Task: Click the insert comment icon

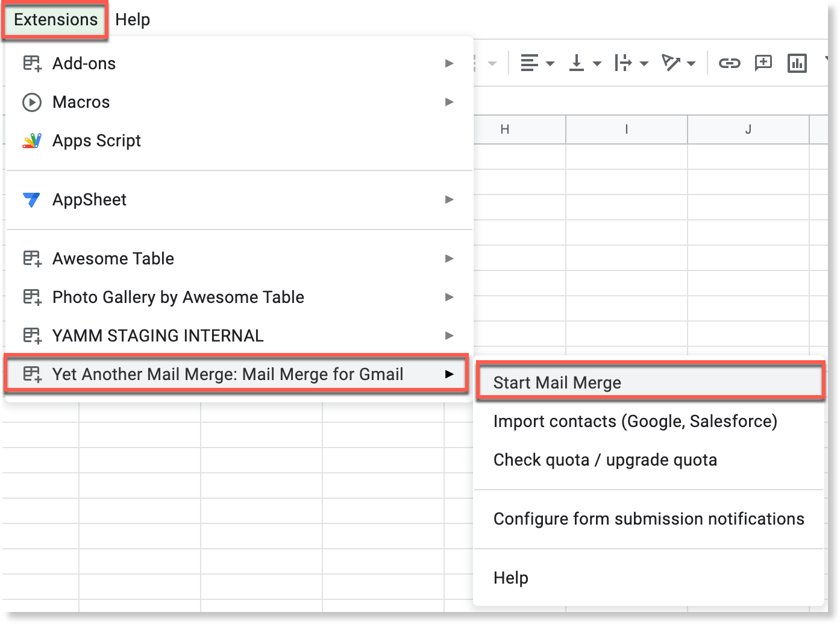Action: point(763,63)
